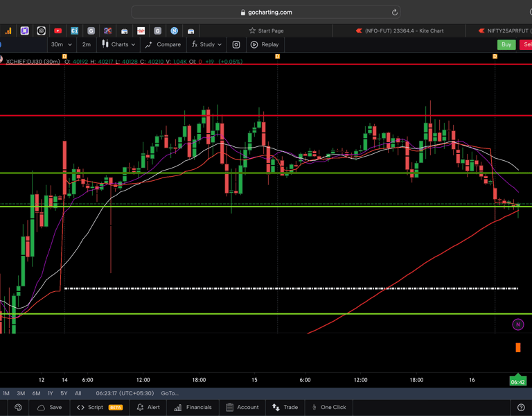
Task: Switch to the NIFTY25APRFUT tab
Action: point(499,31)
